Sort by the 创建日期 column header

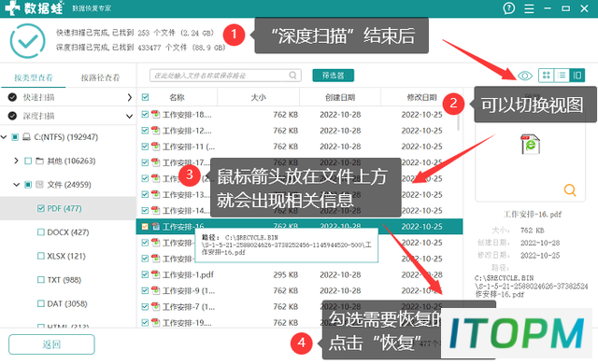pyautogui.click(x=340, y=97)
